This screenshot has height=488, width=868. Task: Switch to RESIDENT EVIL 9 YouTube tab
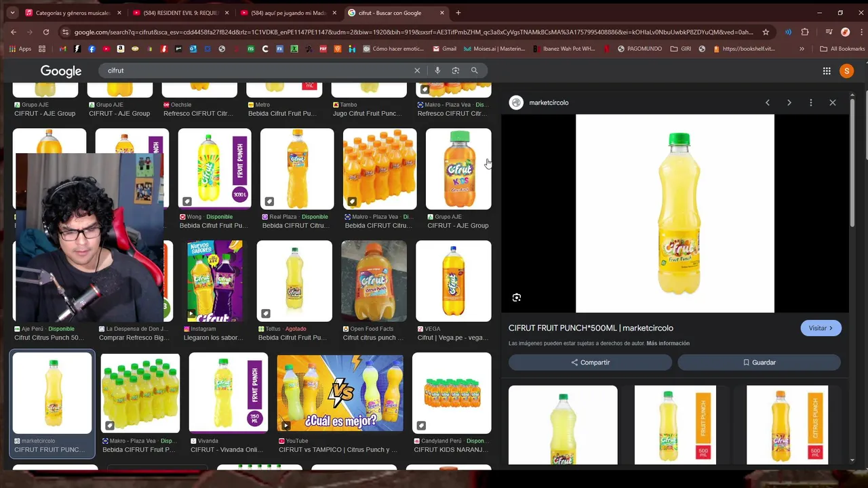click(181, 13)
